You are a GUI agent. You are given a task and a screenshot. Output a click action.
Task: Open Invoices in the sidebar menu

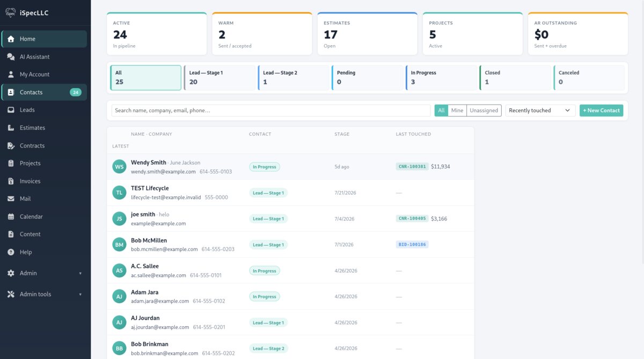[44, 181]
